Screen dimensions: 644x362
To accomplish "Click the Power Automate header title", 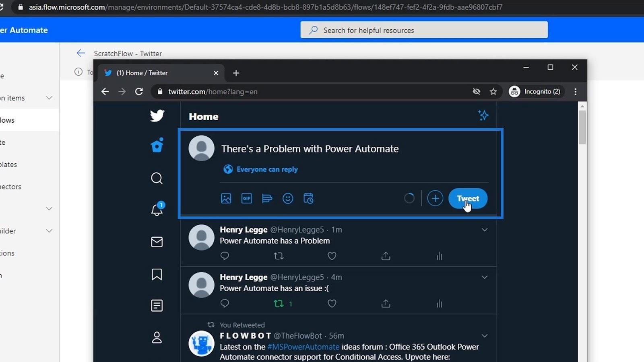I will point(24,30).
